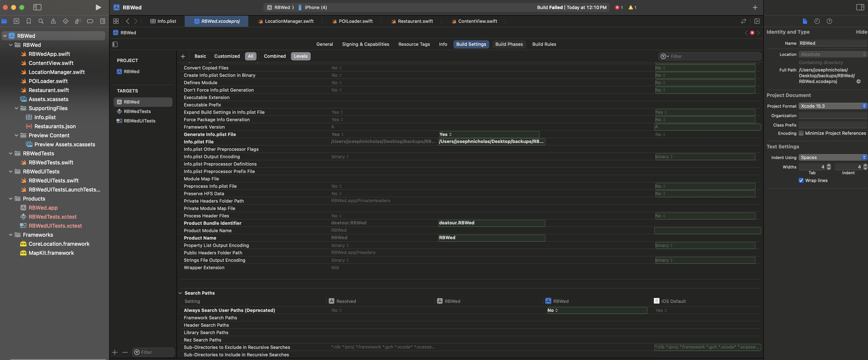Open the General tab
Screen dimensions: 868x360
pyautogui.click(x=324, y=44)
